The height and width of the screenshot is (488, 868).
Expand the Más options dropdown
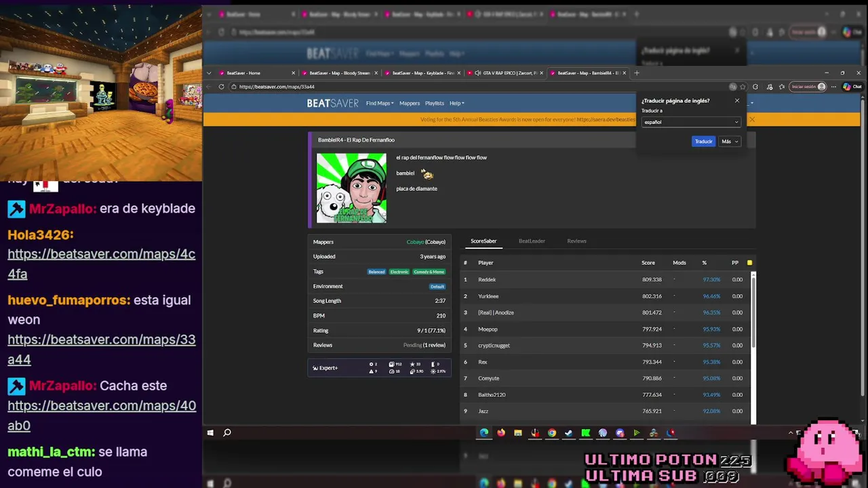(x=730, y=142)
